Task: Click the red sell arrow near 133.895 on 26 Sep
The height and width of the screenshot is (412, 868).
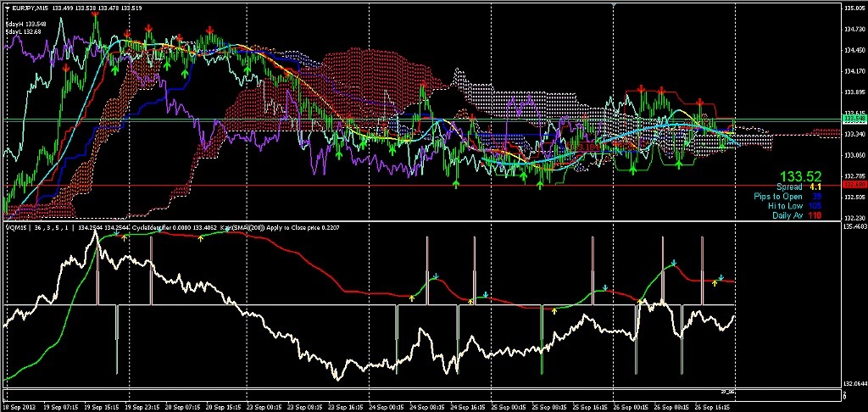Action: (x=642, y=89)
